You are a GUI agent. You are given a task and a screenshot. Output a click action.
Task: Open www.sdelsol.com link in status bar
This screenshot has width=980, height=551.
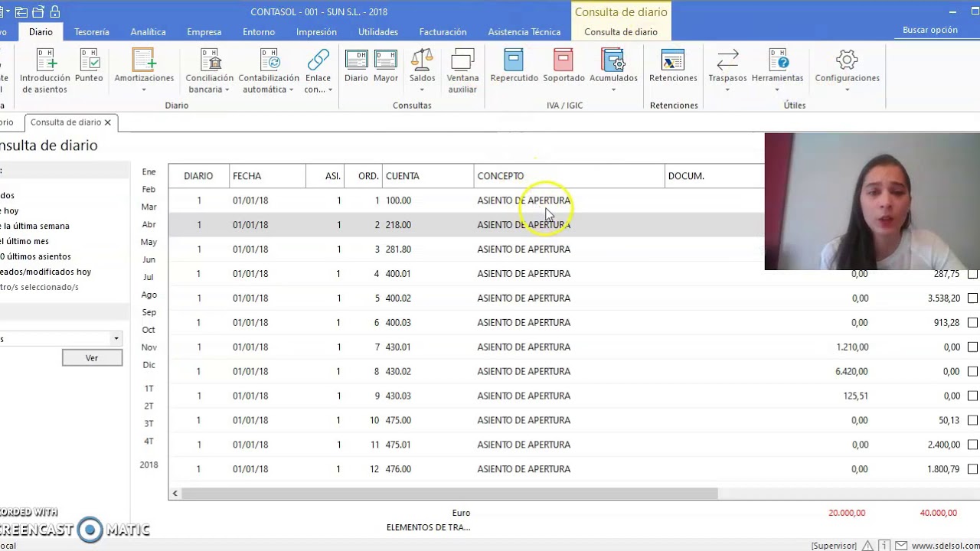[x=944, y=546]
